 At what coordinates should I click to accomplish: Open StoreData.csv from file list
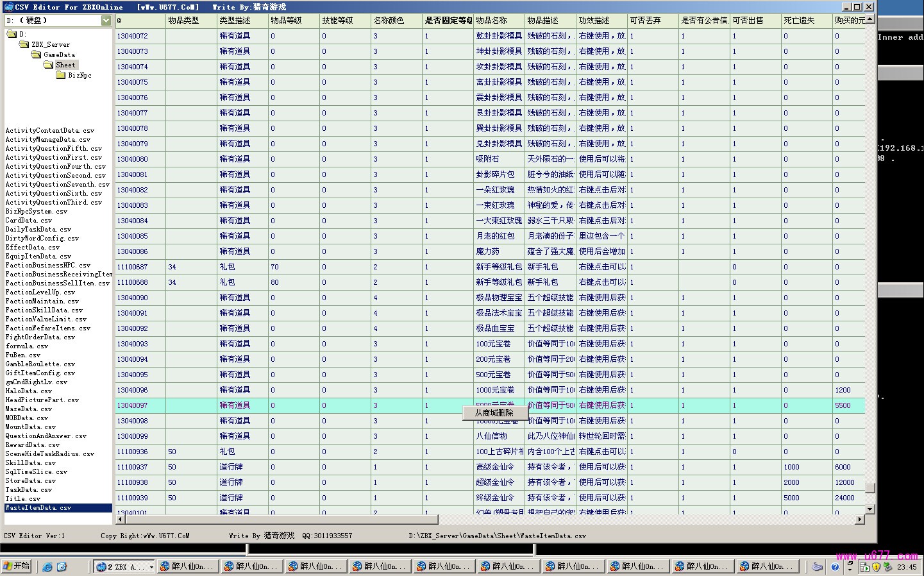[30, 481]
